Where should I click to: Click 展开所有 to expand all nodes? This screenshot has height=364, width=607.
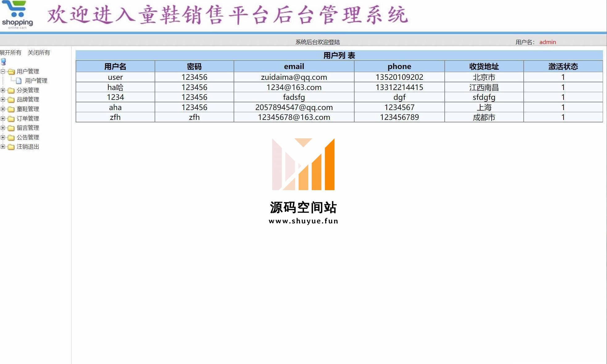point(10,53)
